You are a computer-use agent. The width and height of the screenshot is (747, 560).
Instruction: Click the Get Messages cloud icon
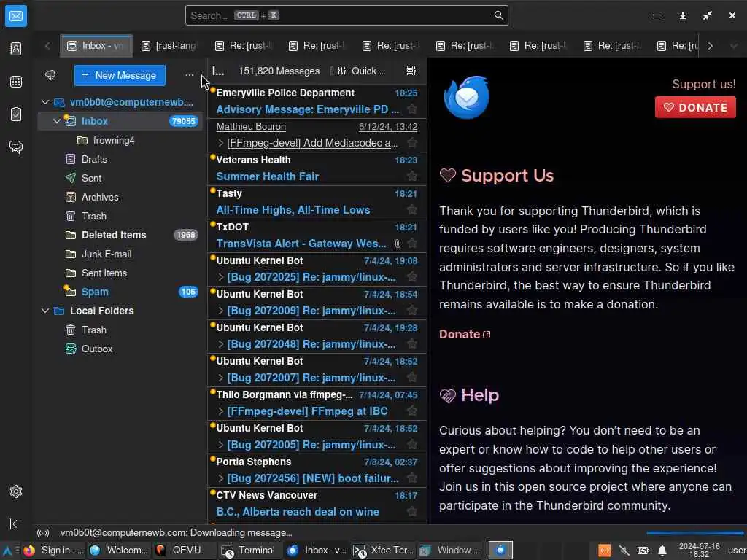(x=50, y=75)
